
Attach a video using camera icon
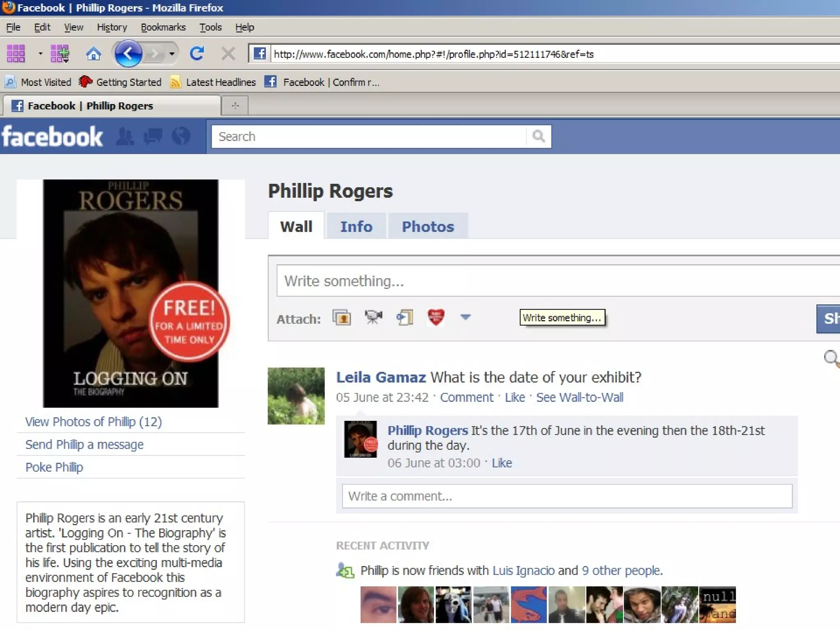373,317
